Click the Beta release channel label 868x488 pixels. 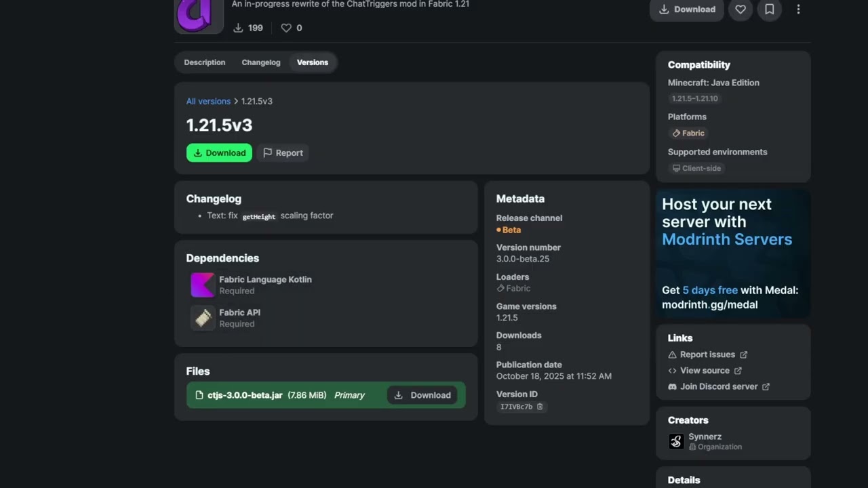click(x=509, y=230)
